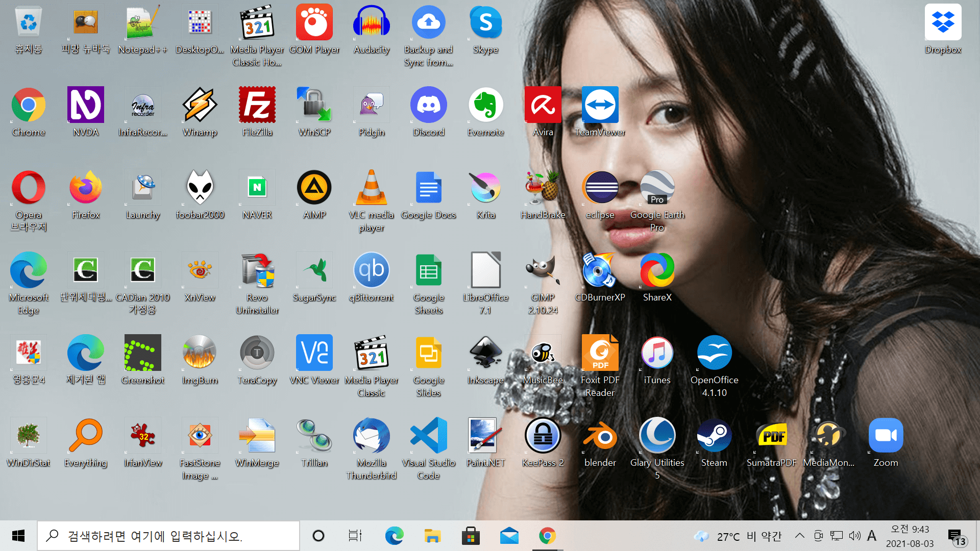This screenshot has width=980, height=551.
Task: Launch GOM Player from the desktop
Action: 314,30
